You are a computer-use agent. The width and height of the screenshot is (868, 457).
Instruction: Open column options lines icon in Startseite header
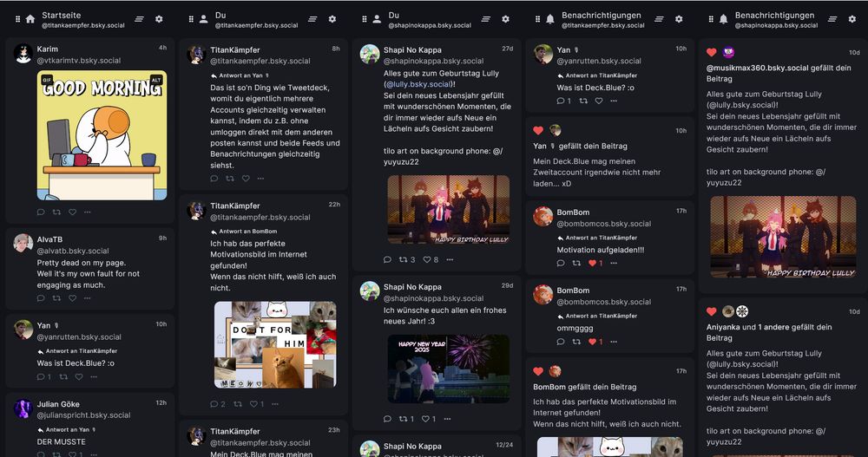139,19
